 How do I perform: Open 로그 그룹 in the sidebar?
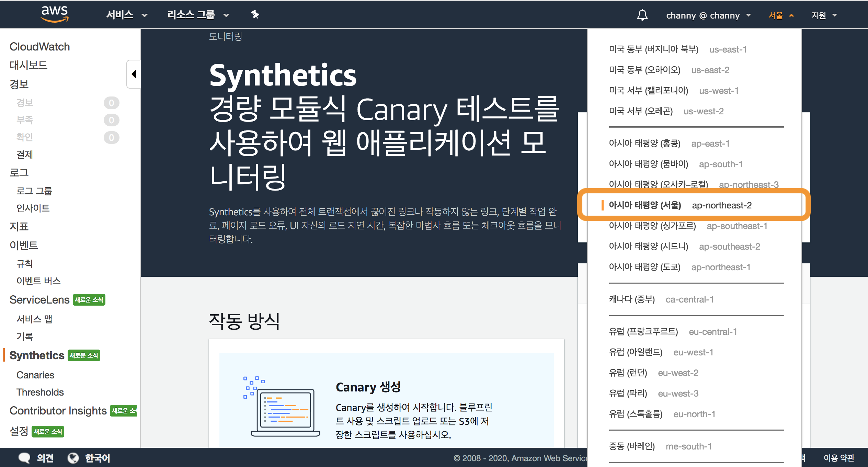click(x=34, y=191)
